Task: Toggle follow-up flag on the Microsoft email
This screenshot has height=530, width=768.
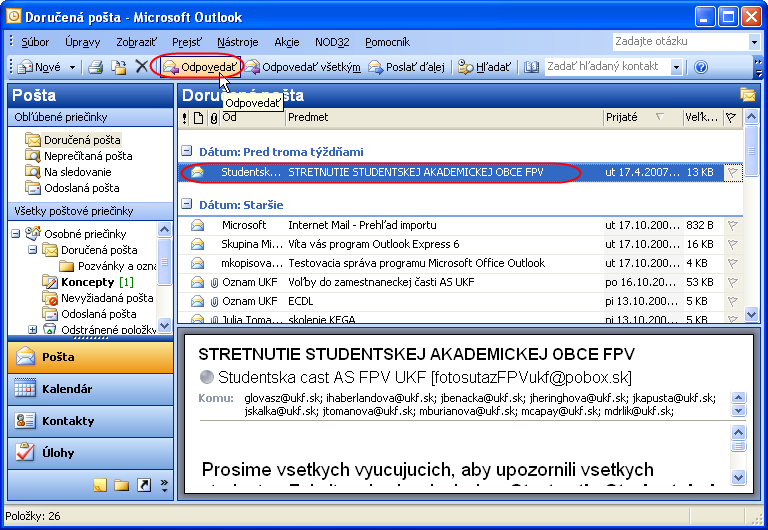Action: pyautogui.click(x=732, y=225)
